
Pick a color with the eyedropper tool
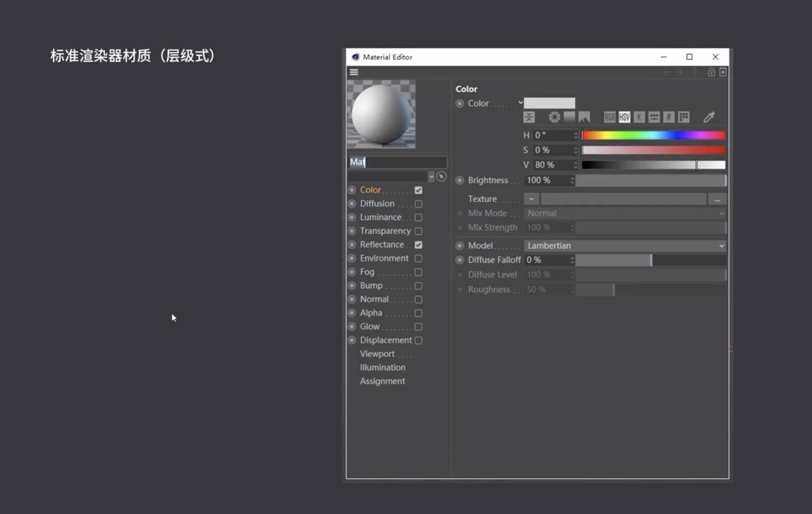coord(709,117)
